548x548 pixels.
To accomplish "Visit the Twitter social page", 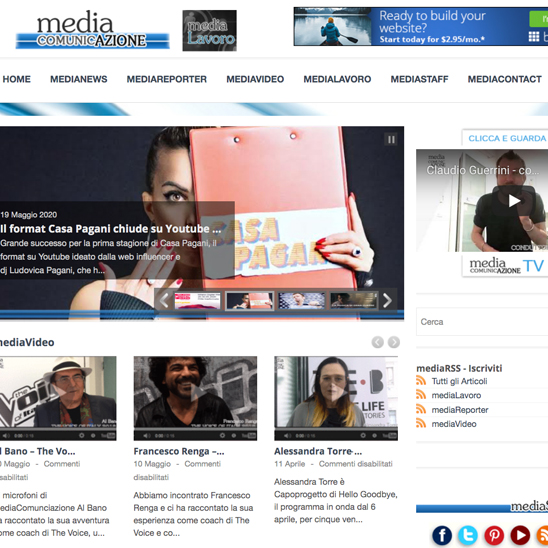I will click(x=468, y=535).
